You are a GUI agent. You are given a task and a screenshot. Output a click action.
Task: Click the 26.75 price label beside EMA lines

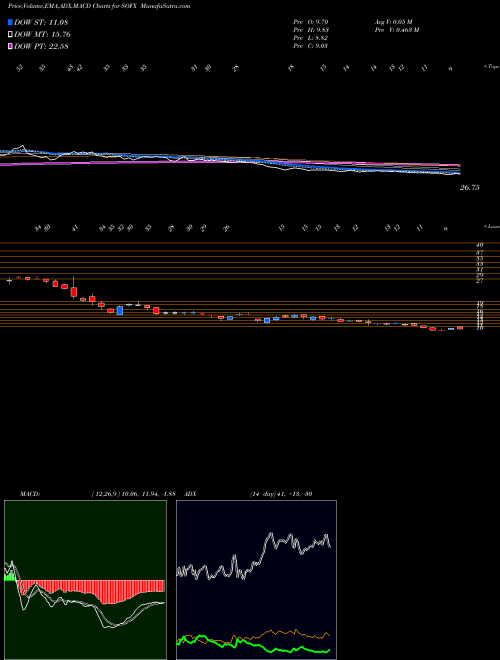coord(469,188)
